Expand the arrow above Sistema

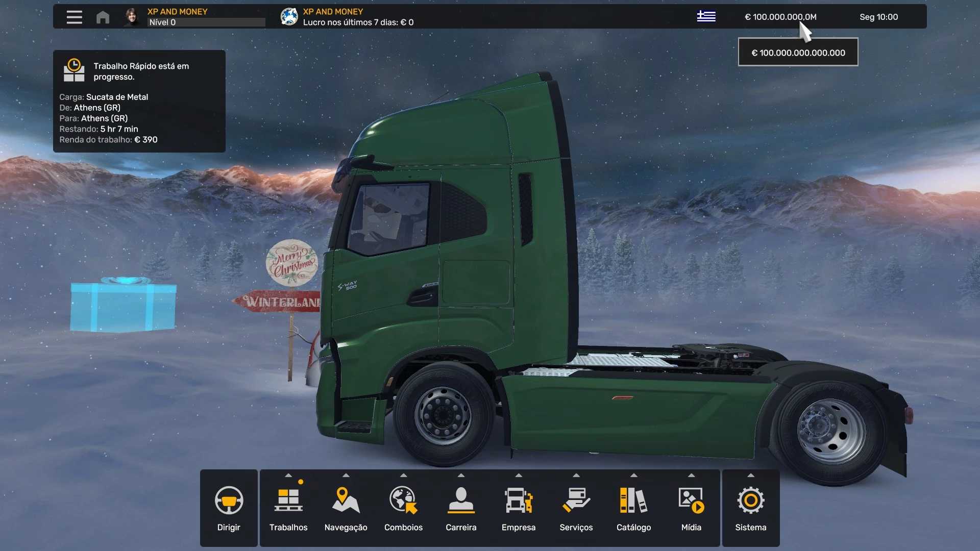point(750,475)
